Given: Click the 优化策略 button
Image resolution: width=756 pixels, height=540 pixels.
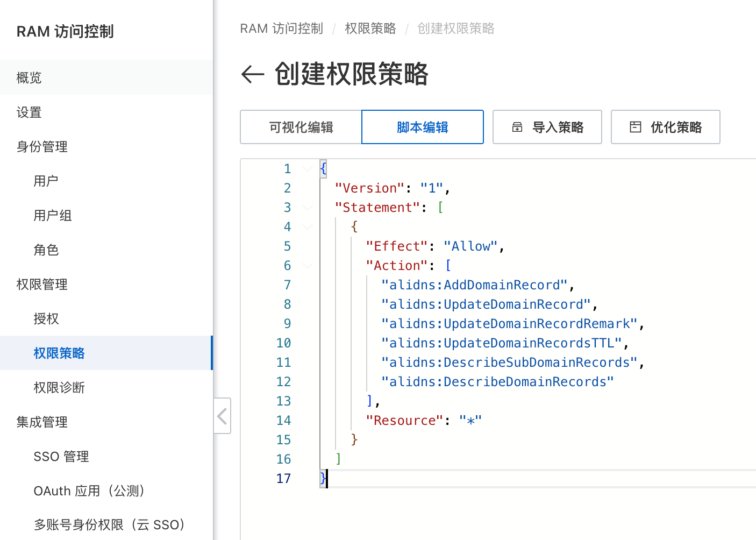Looking at the screenshot, I should (x=666, y=127).
